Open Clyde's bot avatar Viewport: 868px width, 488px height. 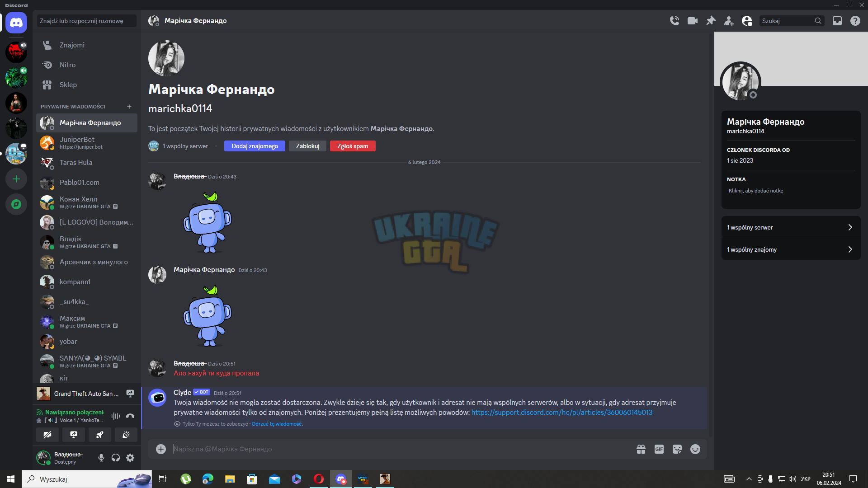click(157, 398)
